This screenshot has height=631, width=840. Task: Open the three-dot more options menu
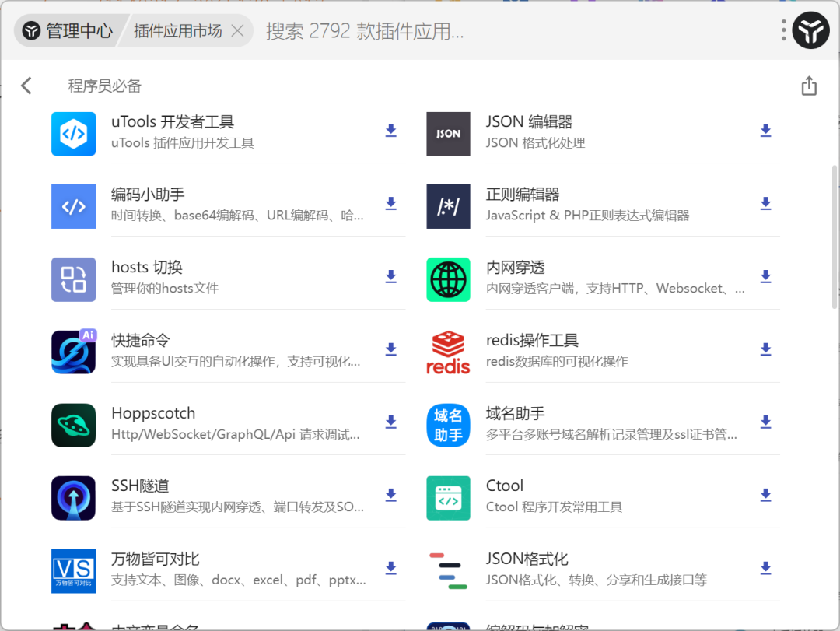click(x=783, y=30)
